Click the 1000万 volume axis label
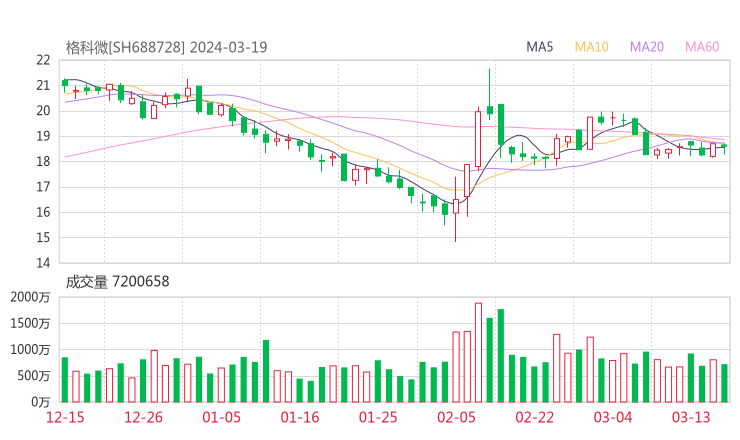 30,350
